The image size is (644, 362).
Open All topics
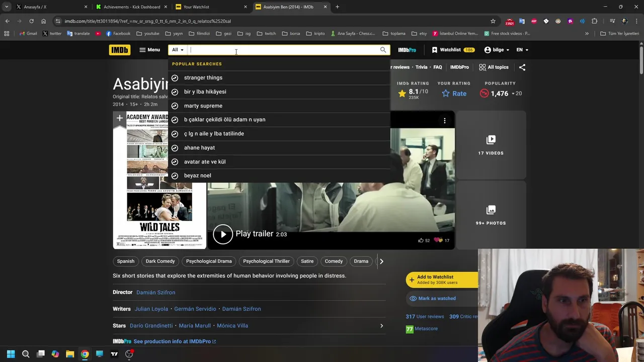(x=494, y=67)
